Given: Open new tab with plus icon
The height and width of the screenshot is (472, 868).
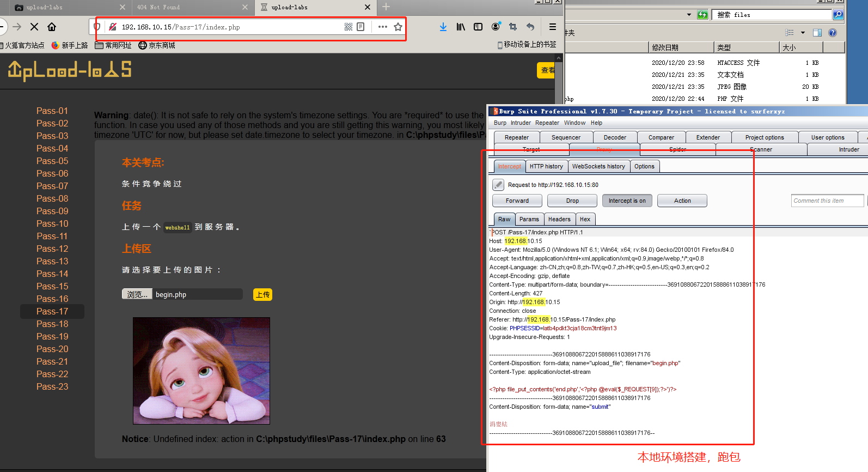Looking at the screenshot, I should click(x=386, y=7).
